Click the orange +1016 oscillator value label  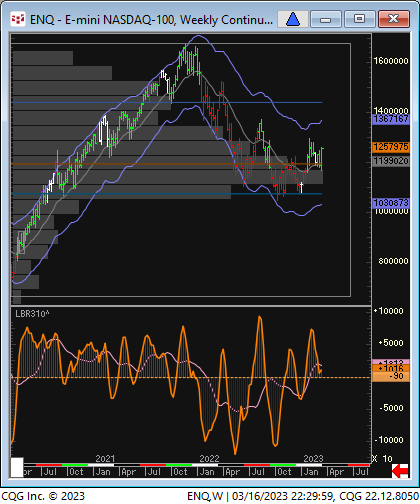coord(391,368)
